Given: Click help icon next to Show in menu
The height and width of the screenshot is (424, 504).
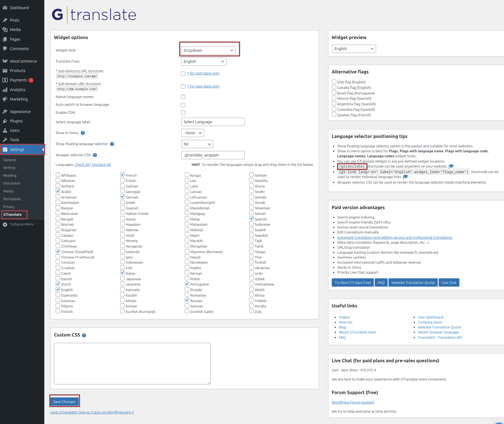Looking at the screenshot, I should [83, 133].
